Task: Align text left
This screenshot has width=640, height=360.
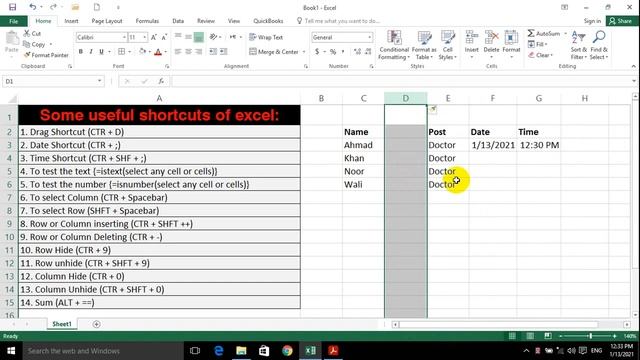Action: pos(178,51)
